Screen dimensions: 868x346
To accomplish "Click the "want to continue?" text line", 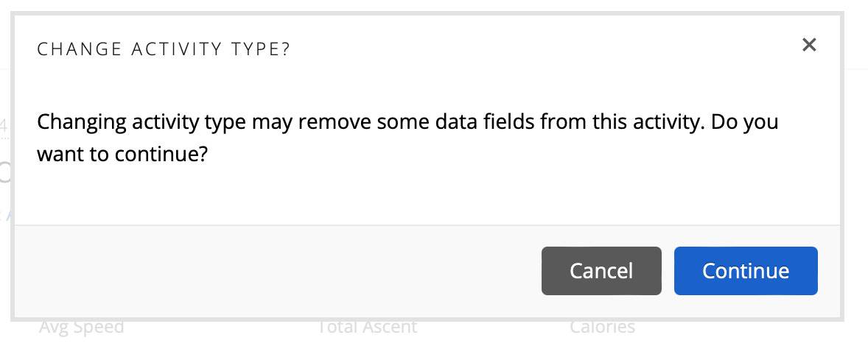I will [x=122, y=155].
